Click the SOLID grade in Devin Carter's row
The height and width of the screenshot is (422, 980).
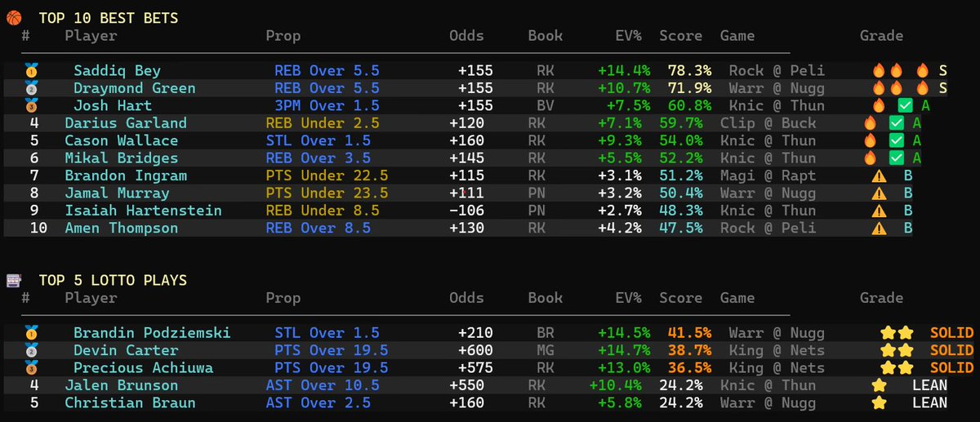(x=952, y=350)
